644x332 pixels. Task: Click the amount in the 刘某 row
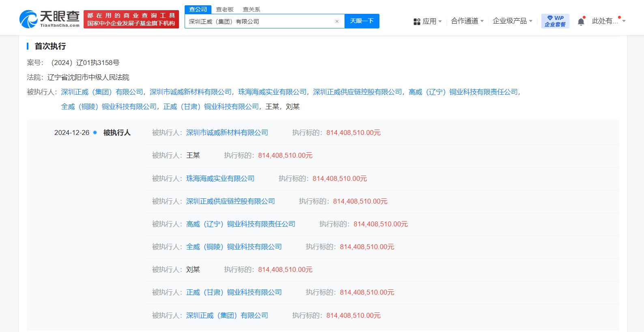285,270
